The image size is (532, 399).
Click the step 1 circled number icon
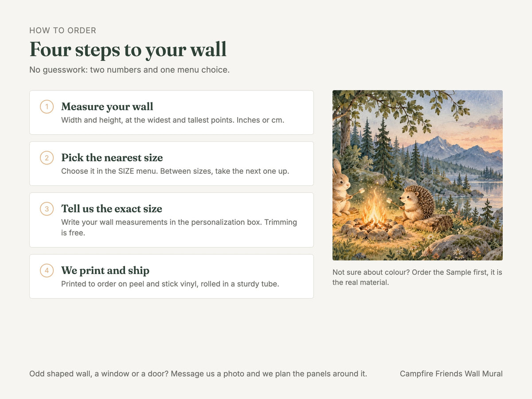click(x=47, y=107)
